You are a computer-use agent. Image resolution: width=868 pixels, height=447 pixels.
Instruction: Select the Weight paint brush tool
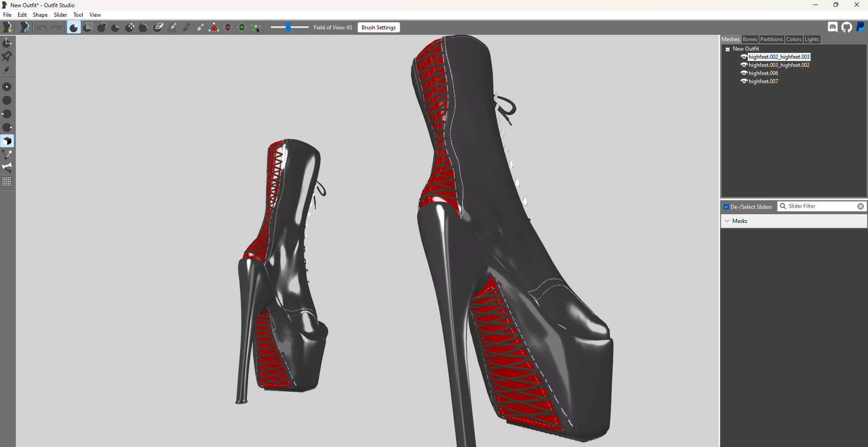pos(172,28)
